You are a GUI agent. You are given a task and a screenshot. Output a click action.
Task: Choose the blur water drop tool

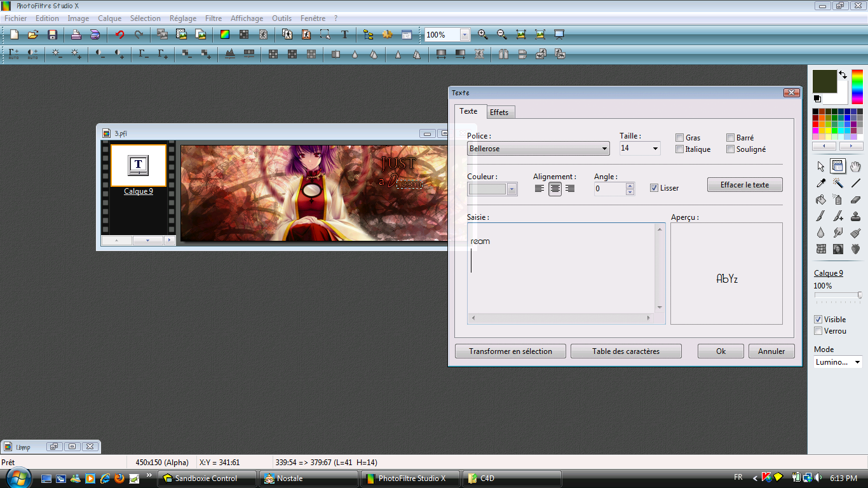(x=820, y=233)
